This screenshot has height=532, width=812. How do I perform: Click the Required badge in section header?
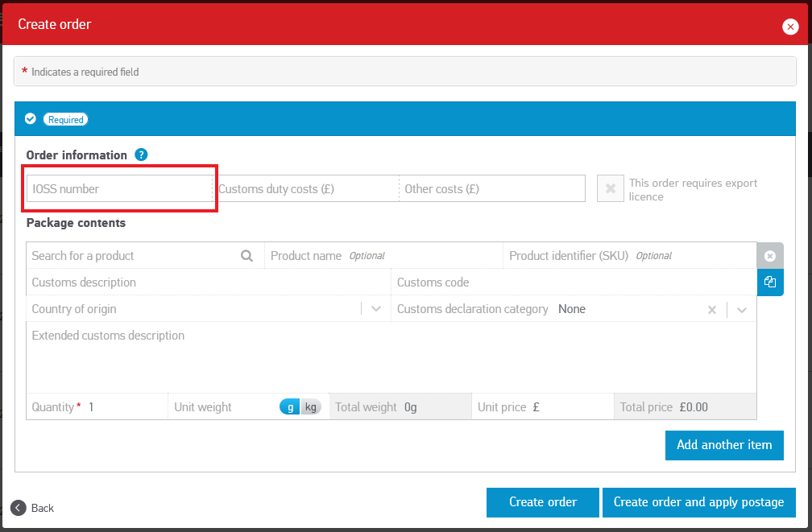65,119
